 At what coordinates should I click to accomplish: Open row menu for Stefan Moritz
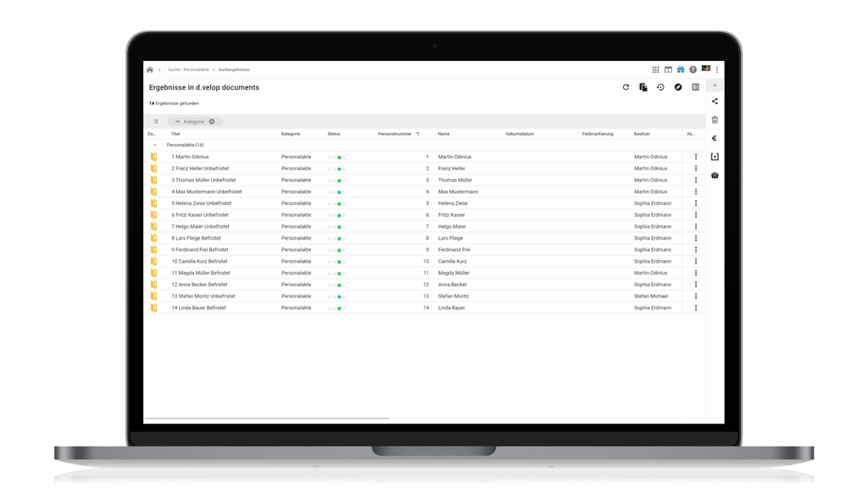(696, 296)
